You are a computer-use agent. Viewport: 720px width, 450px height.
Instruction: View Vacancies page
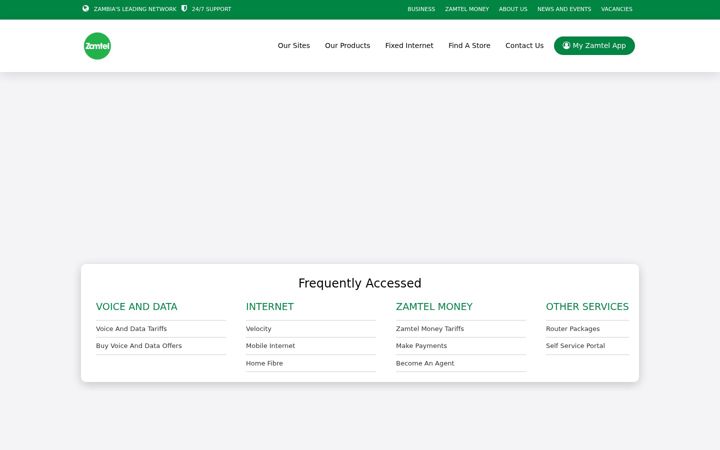click(x=617, y=9)
